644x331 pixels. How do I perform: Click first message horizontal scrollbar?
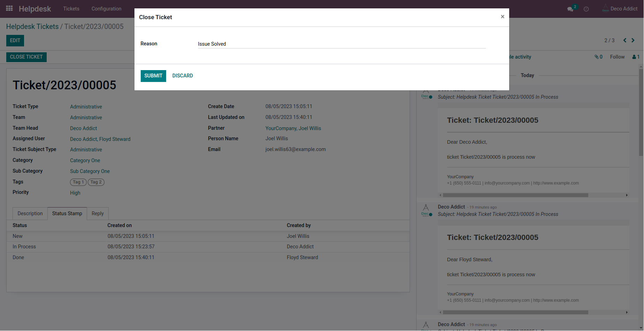(515, 195)
